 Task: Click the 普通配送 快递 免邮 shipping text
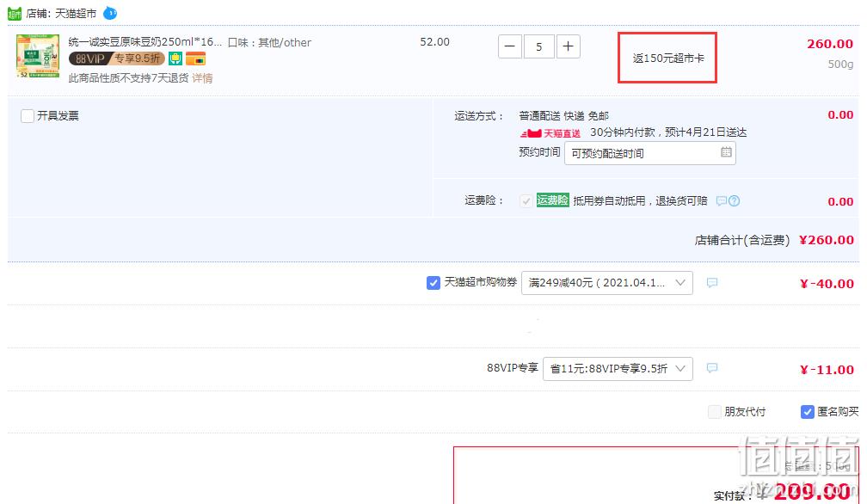(x=563, y=116)
